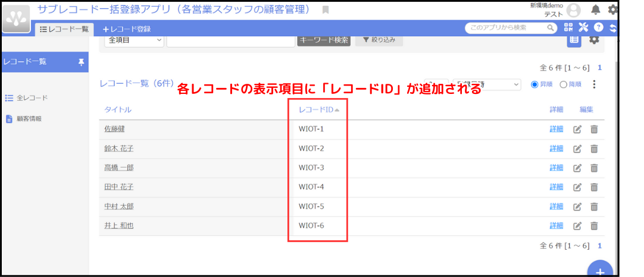Click page number 1 above the table
Viewport: 644px width, 277px height.
pos(599,68)
